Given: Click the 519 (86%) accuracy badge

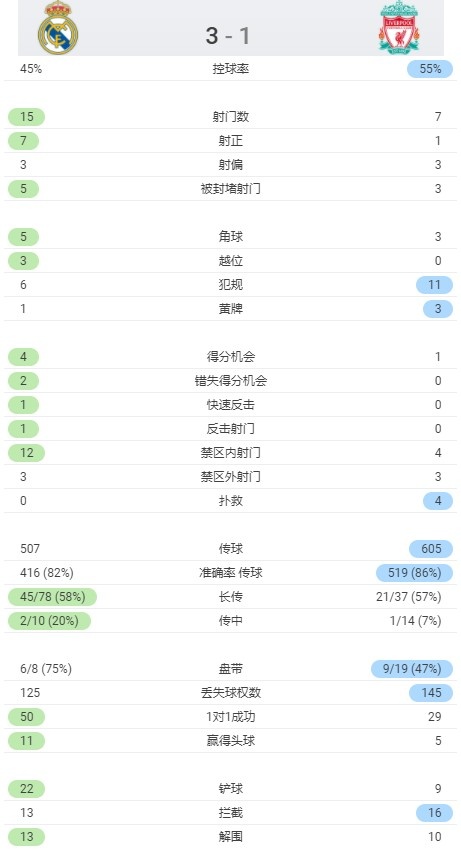Looking at the screenshot, I should (414, 573).
